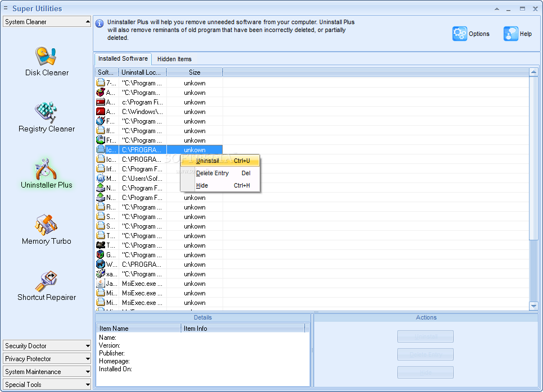Sort by the Size column header

[x=194, y=72]
